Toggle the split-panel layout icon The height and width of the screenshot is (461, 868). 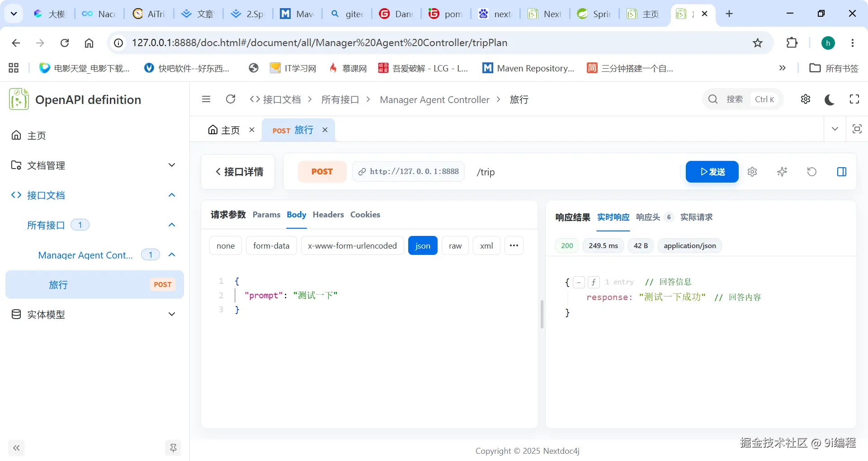coord(842,172)
